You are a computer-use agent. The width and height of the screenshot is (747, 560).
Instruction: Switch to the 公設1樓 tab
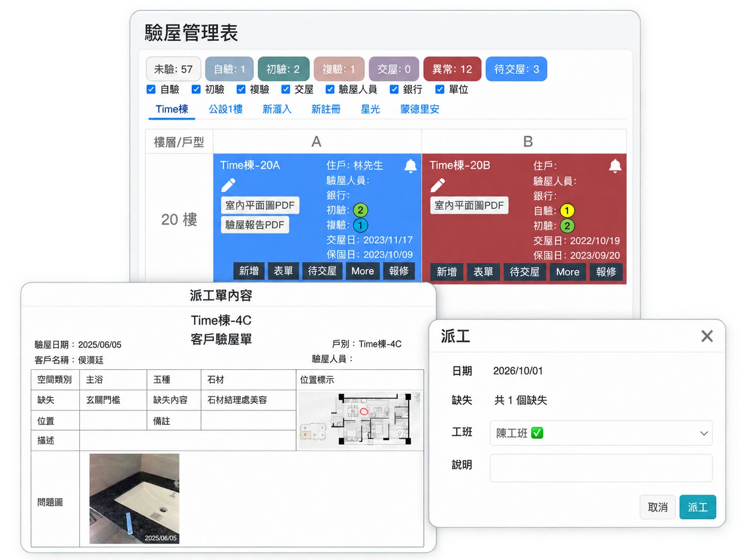[x=225, y=109]
